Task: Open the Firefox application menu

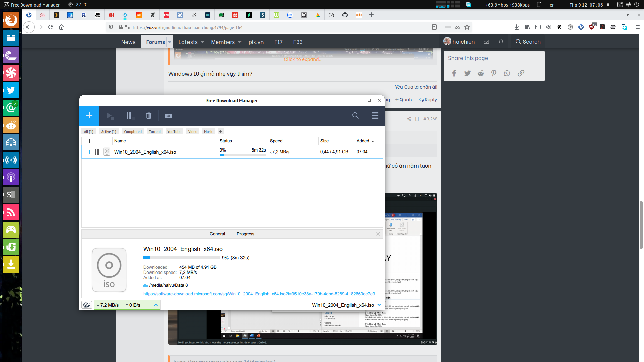Action: tap(638, 27)
